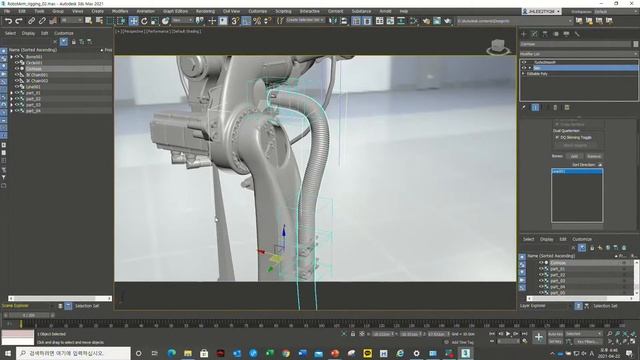Toggle visibility eye of IK Chain001
Image resolution: width=640 pixels, height=360 pixels.
click(17, 75)
